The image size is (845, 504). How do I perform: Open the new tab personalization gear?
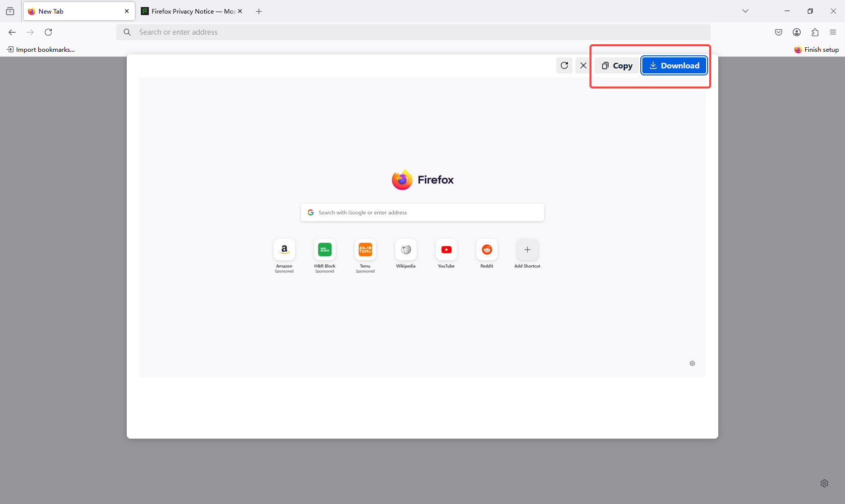pos(692,363)
